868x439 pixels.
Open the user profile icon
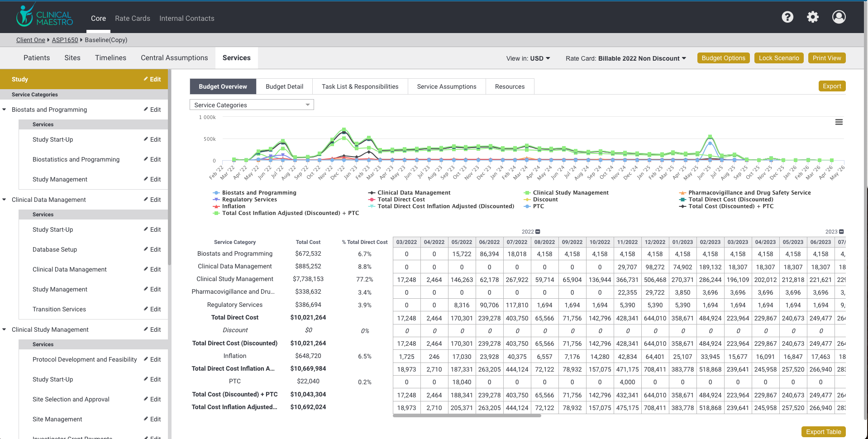pyautogui.click(x=839, y=17)
